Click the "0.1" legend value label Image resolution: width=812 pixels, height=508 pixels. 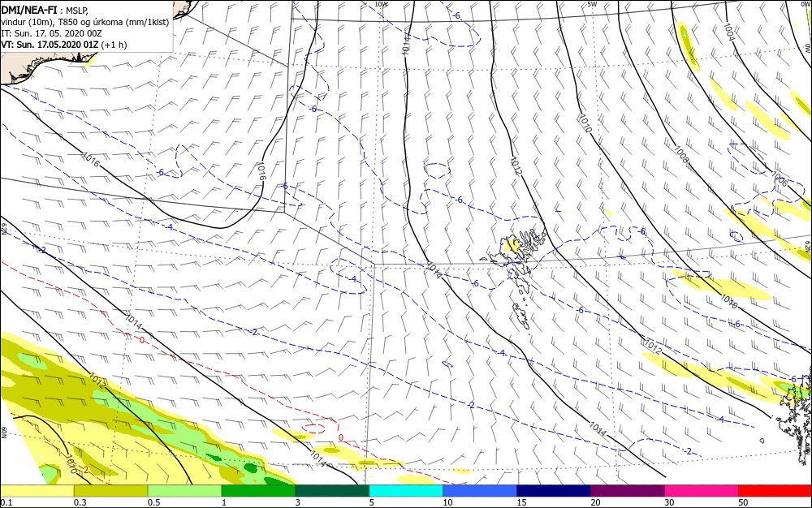6,502
